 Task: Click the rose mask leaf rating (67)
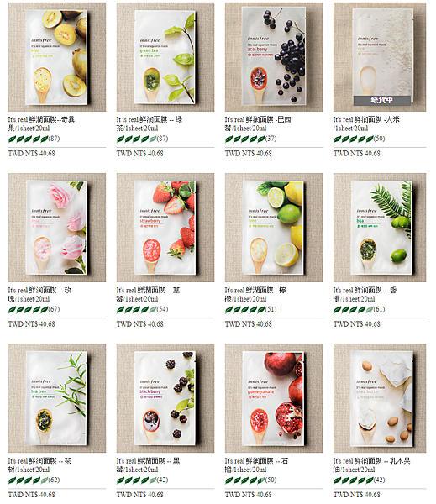click(x=34, y=309)
